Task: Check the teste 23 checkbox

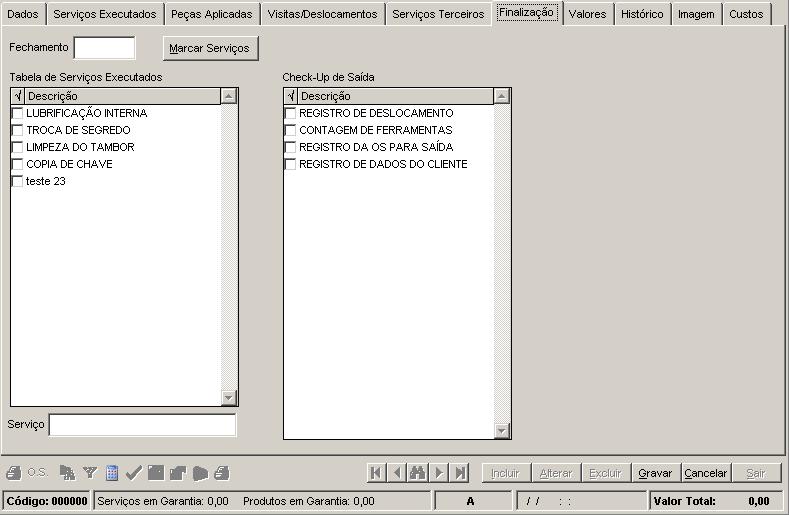Action: [x=17, y=181]
